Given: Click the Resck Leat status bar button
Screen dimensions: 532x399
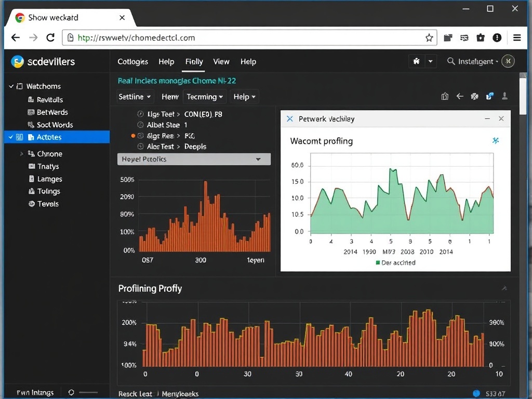Looking at the screenshot, I should [135, 394].
